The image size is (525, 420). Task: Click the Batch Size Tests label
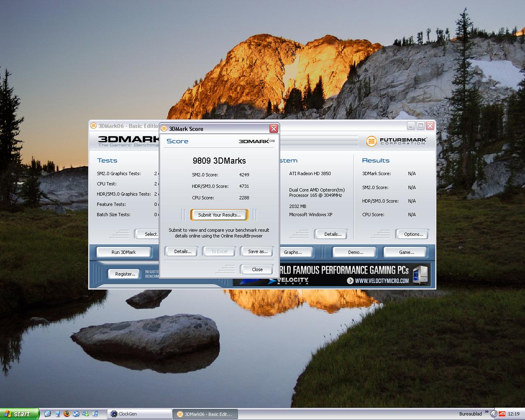point(114,215)
